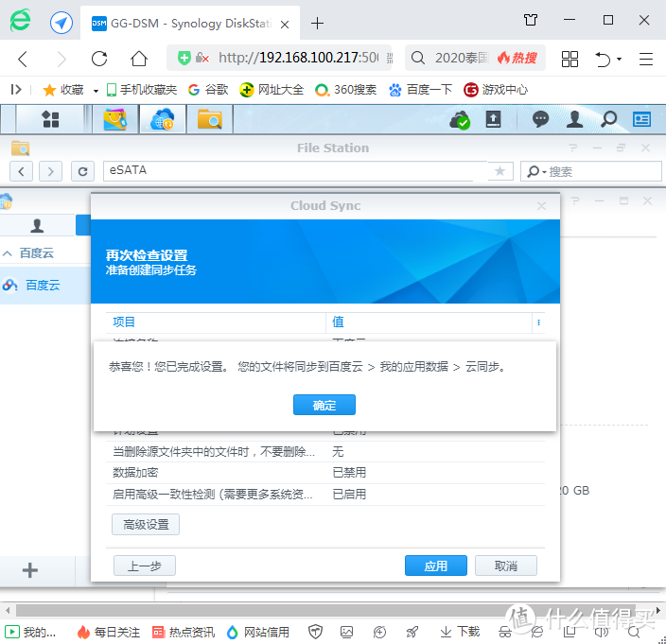Select the 百度云 connection item

[43, 286]
